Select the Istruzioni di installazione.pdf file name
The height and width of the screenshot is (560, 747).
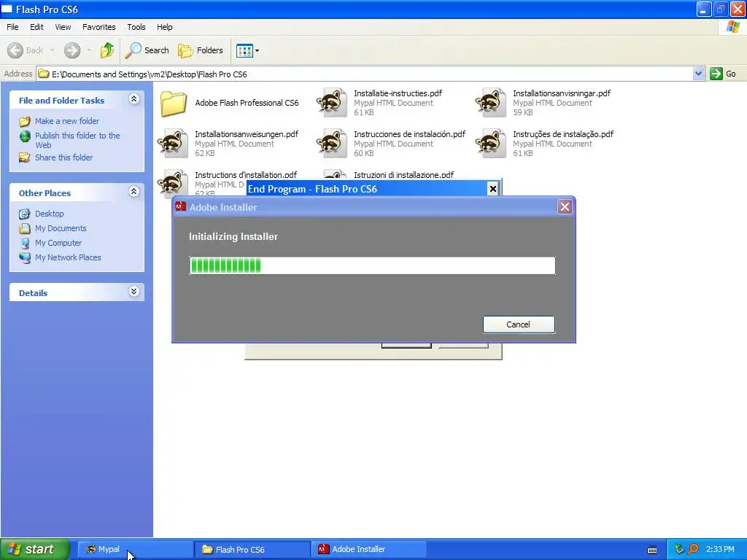tap(404, 175)
